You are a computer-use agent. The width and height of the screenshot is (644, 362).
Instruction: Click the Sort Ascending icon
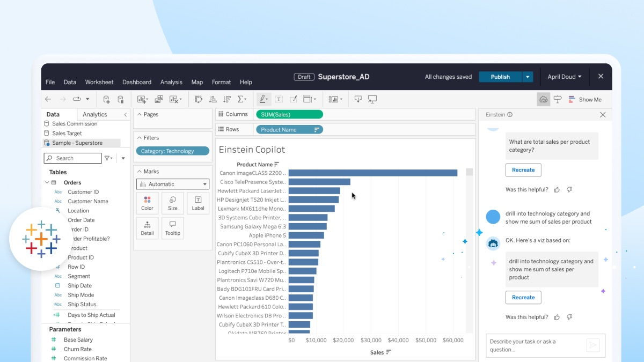click(214, 99)
